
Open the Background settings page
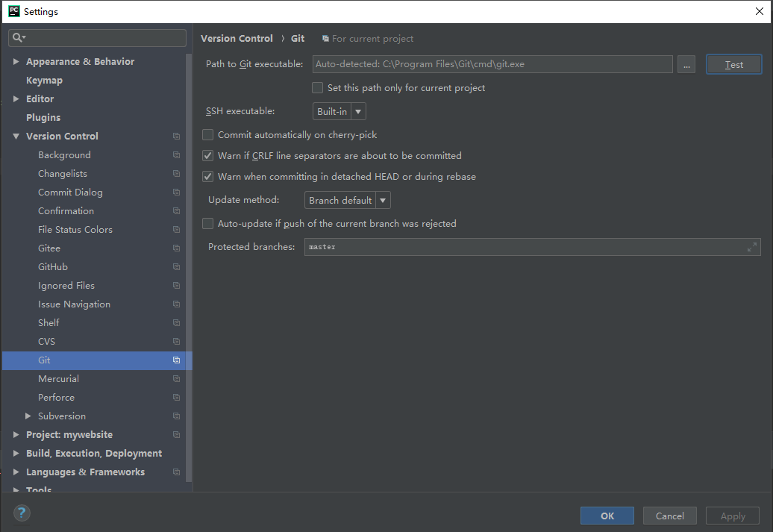[x=65, y=154]
